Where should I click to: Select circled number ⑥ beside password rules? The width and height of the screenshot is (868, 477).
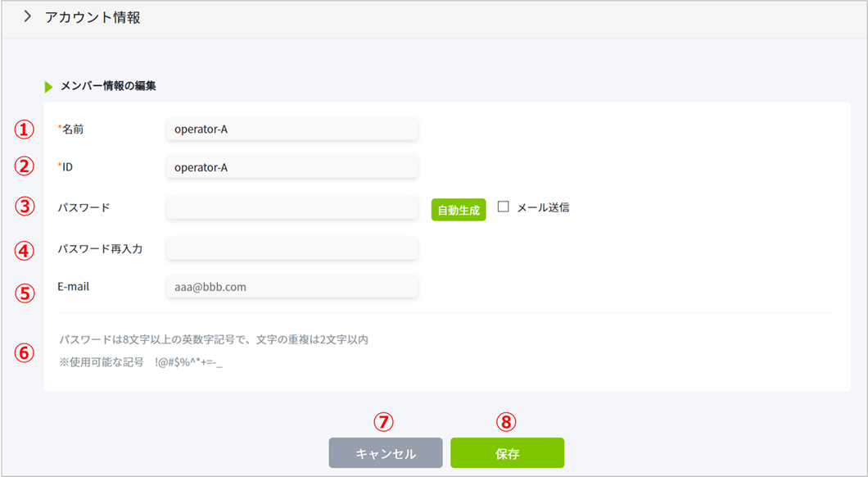(x=26, y=352)
